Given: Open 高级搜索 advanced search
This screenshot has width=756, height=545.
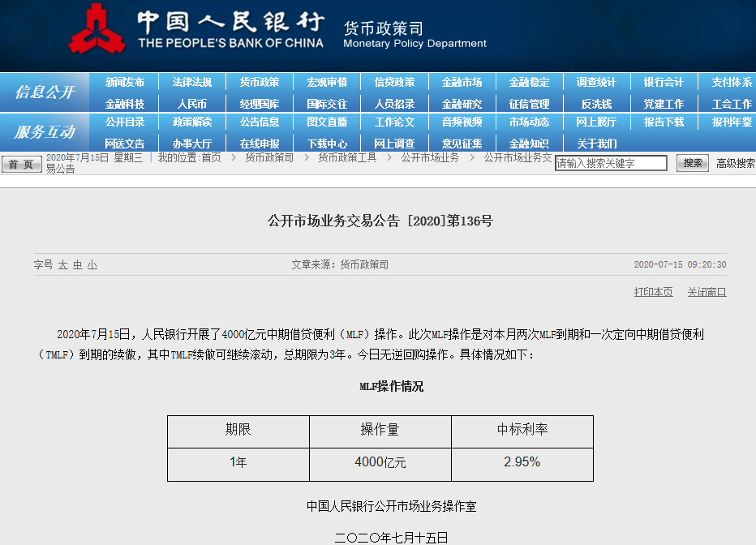Looking at the screenshot, I should pos(734,162).
